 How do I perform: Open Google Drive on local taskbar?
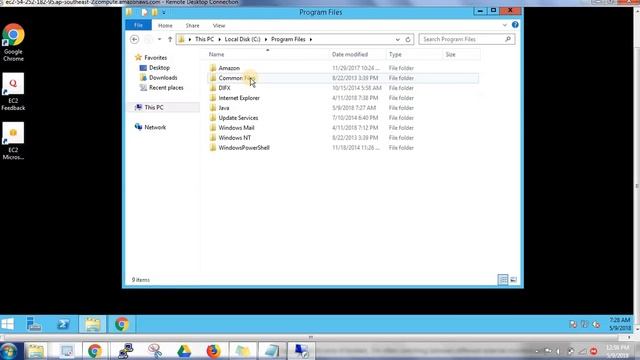point(184,351)
